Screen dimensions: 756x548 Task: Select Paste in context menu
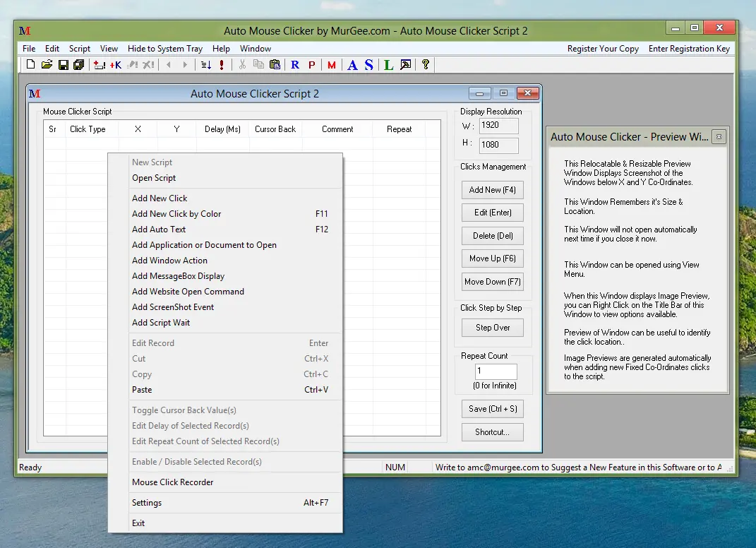236,390
